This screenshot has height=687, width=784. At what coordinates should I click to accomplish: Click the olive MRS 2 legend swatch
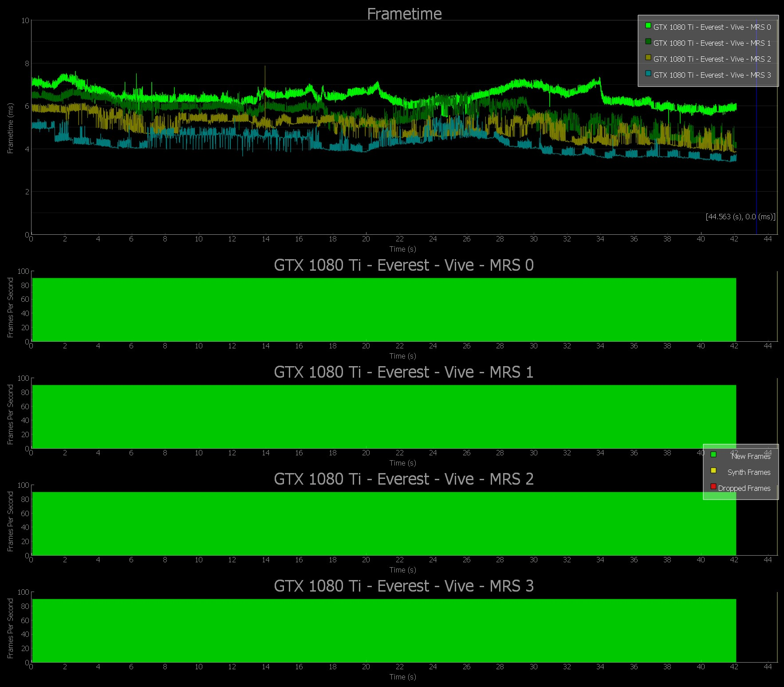pyautogui.click(x=648, y=58)
